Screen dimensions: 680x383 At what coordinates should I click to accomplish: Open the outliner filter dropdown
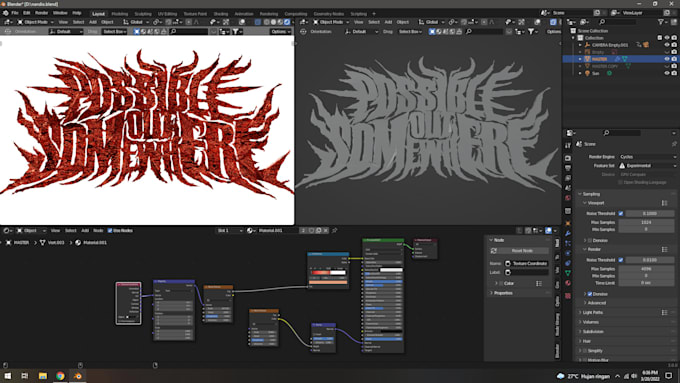(662, 22)
